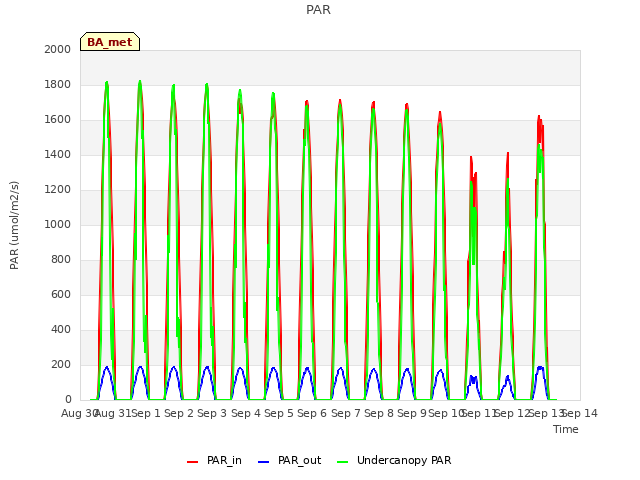Viewport: 640px width, 480px height.
Task: Click the x-axis label Time
Action: click(566, 429)
